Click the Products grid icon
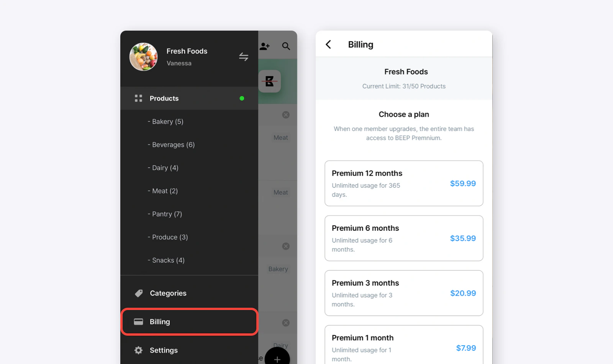 coord(138,98)
